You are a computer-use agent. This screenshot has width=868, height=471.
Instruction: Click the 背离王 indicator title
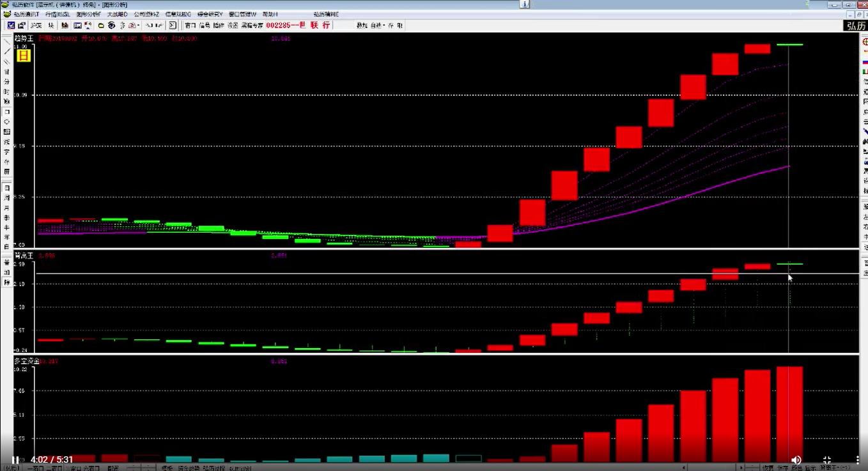pos(24,255)
